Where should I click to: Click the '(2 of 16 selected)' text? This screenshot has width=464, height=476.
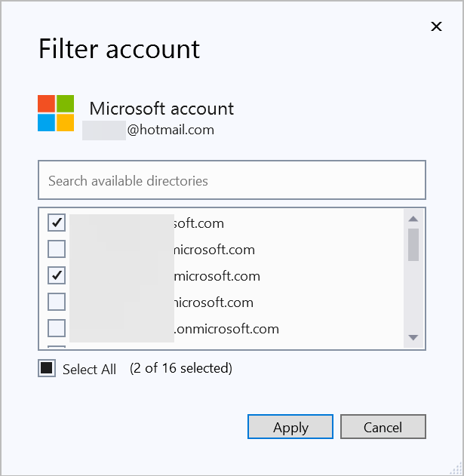(181, 368)
